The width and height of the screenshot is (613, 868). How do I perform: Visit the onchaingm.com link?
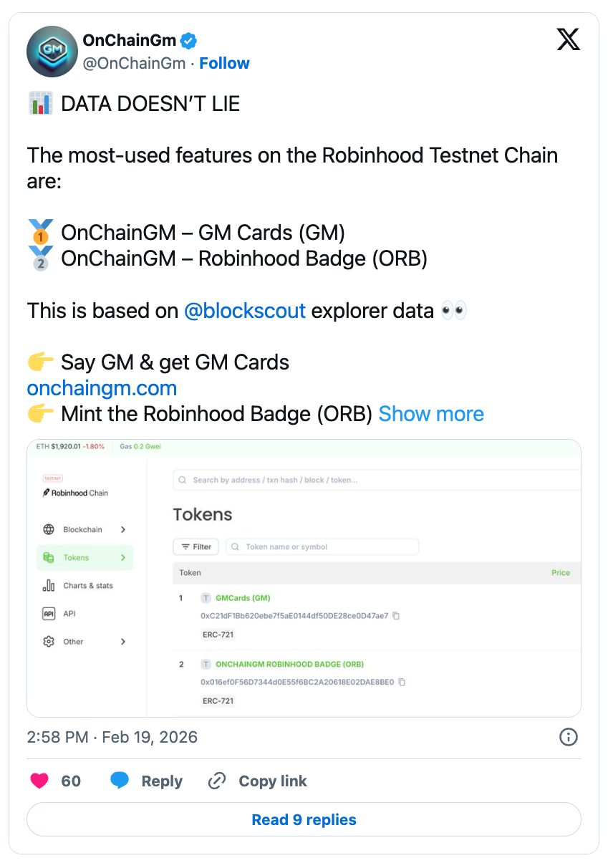pyautogui.click(x=102, y=388)
